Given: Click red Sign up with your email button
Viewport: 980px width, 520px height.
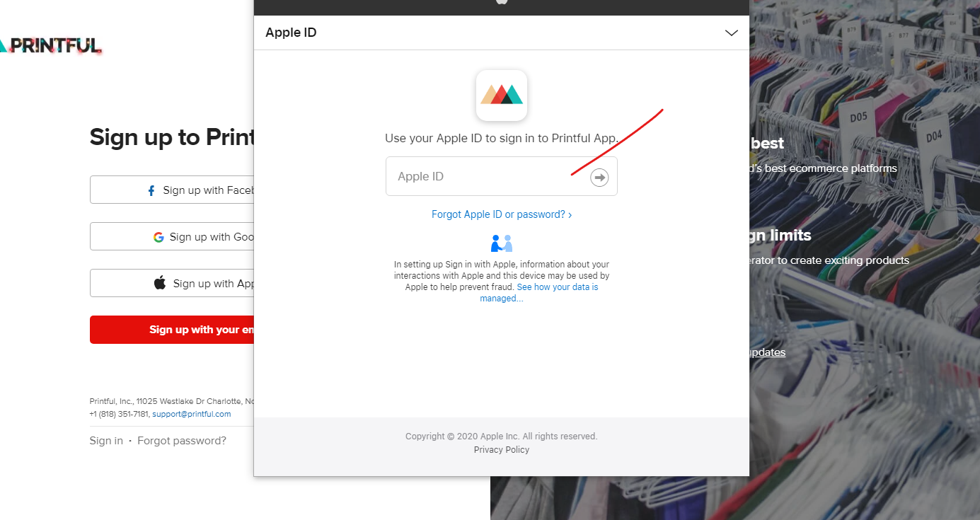Looking at the screenshot, I should point(172,330).
